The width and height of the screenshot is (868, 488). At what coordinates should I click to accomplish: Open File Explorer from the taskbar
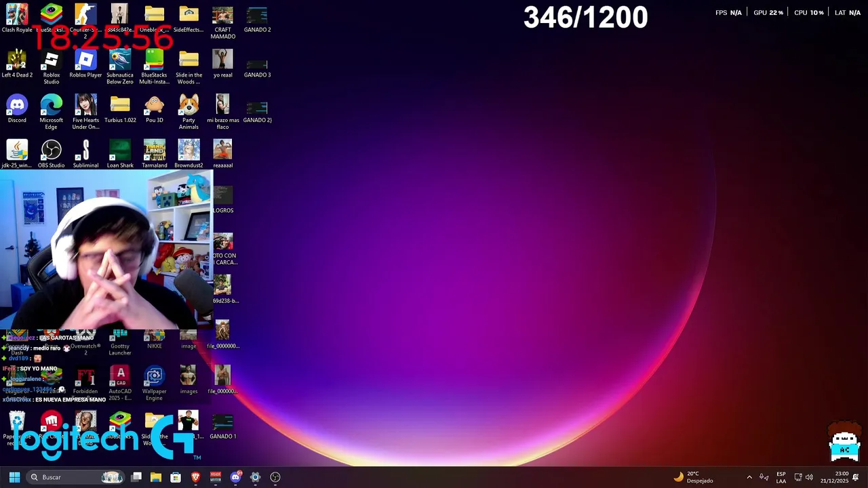tap(156, 477)
